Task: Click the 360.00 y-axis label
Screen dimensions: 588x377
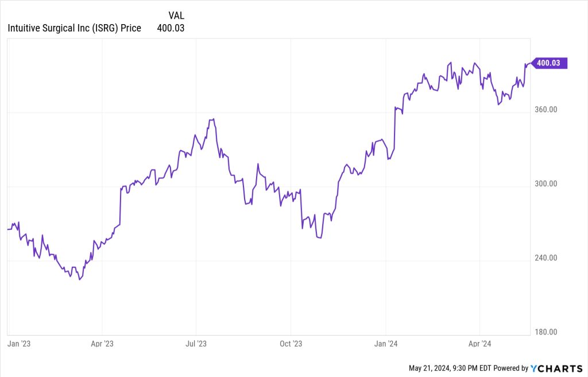Action: (x=545, y=110)
